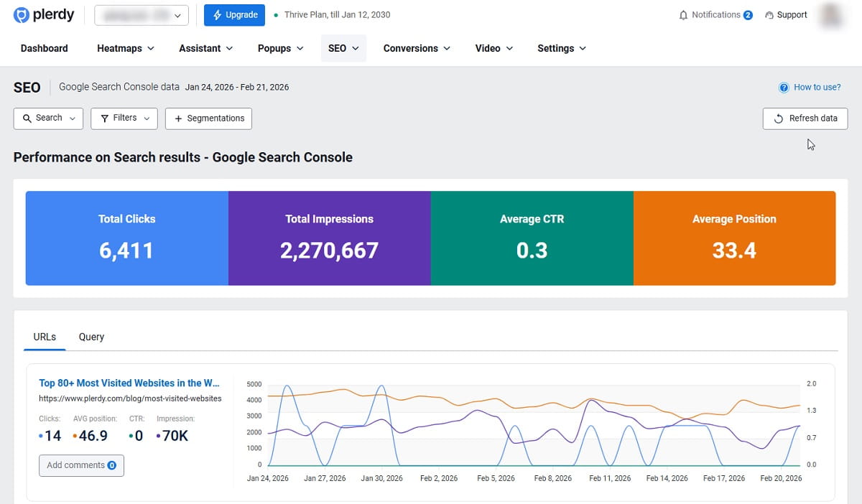Switch to the Query tab
This screenshot has height=504, width=862.
91,336
